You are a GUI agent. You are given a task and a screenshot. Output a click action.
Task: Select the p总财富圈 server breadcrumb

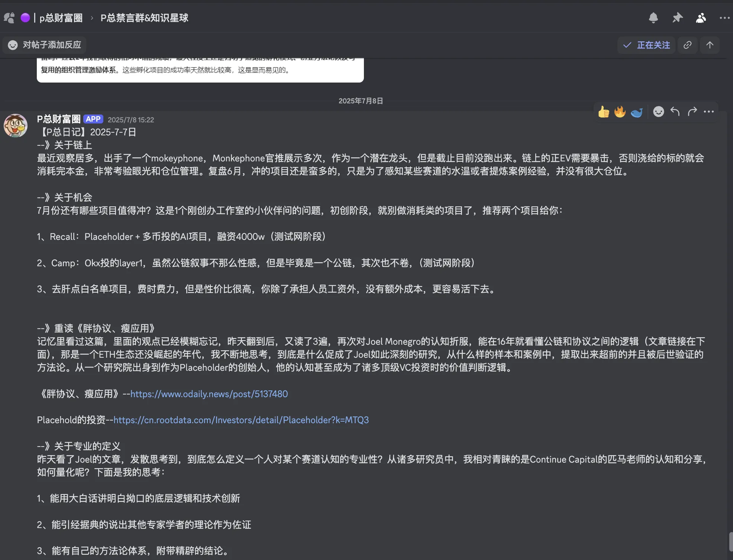coord(61,17)
